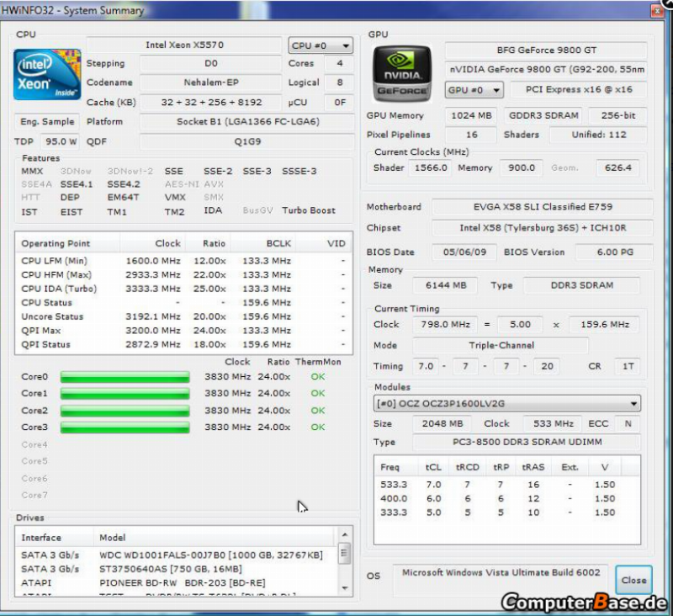Select the Interface column header in Drives
The image size is (673, 616).
click(55, 538)
